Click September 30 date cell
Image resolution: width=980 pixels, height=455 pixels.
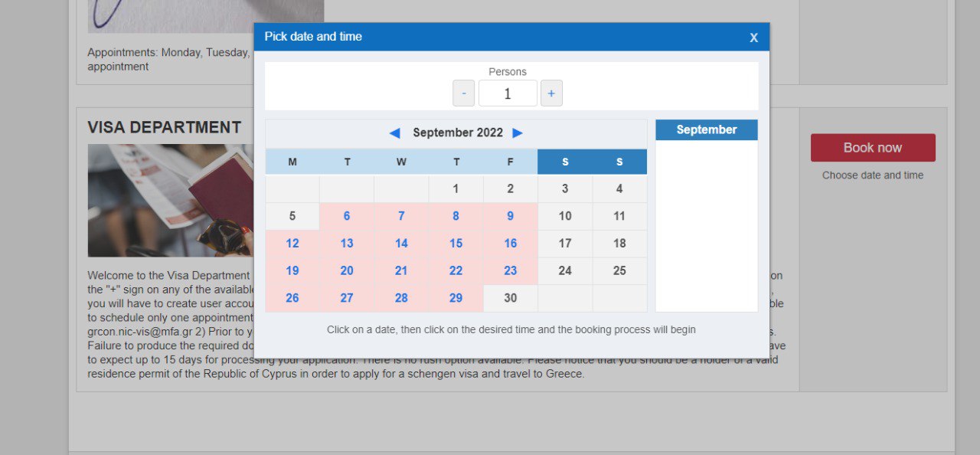(x=511, y=298)
